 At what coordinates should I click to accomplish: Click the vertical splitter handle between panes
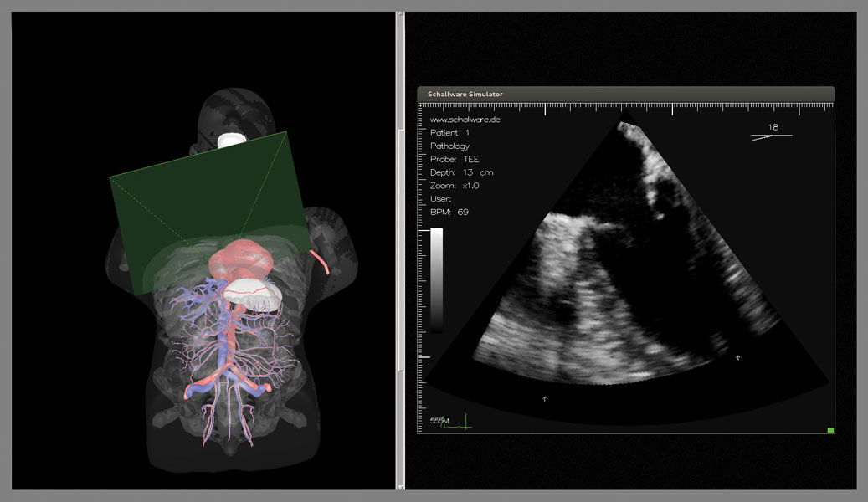401,250
